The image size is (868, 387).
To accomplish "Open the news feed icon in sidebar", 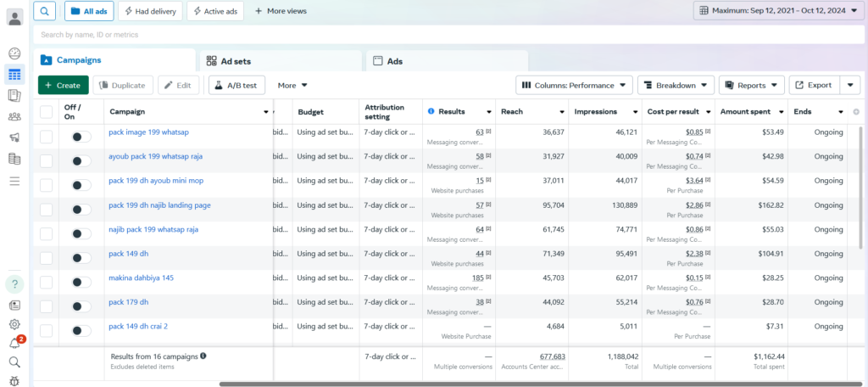I will click(x=15, y=305).
